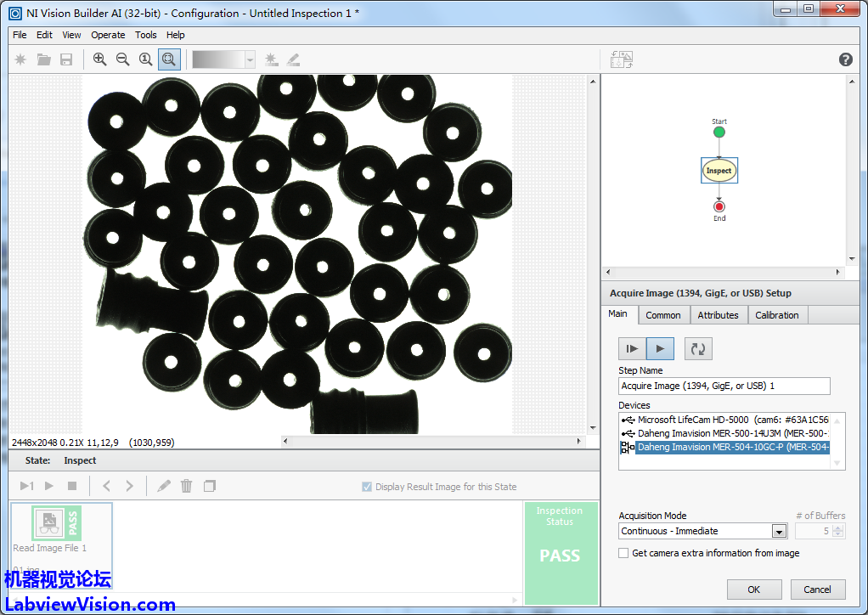Image resolution: width=868 pixels, height=615 pixels.
Task: Expand the grayscale palette dropdown
Action: tap(250, 59)
